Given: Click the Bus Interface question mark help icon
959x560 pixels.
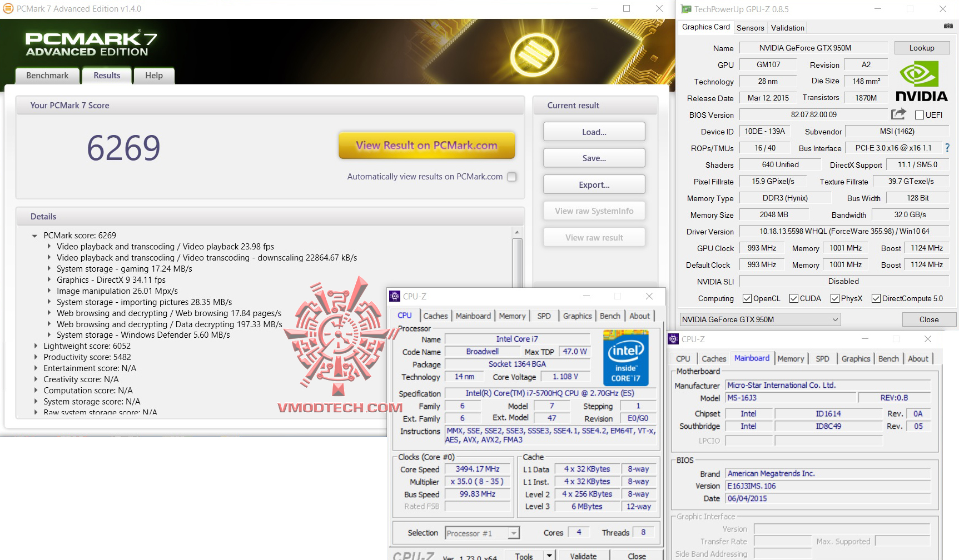Looking at the screenshot, I should coord(947,148).
